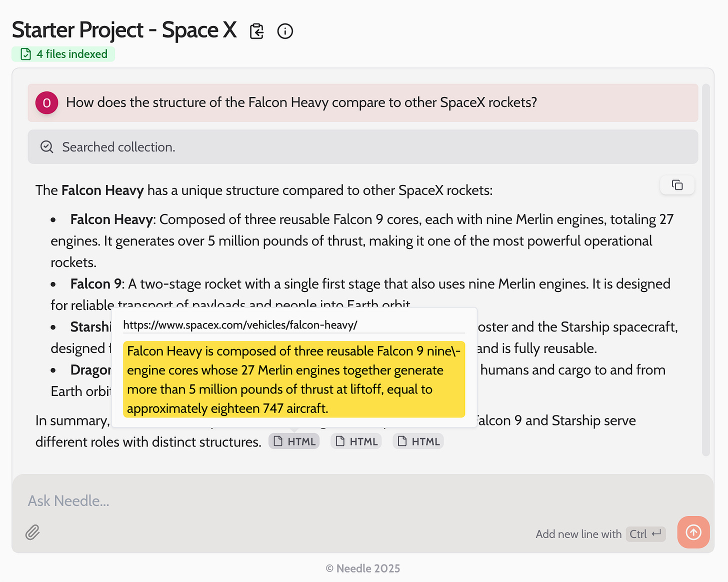
Task: Click the search-check icon in 'Searched collection'
Action: point(47,147)
